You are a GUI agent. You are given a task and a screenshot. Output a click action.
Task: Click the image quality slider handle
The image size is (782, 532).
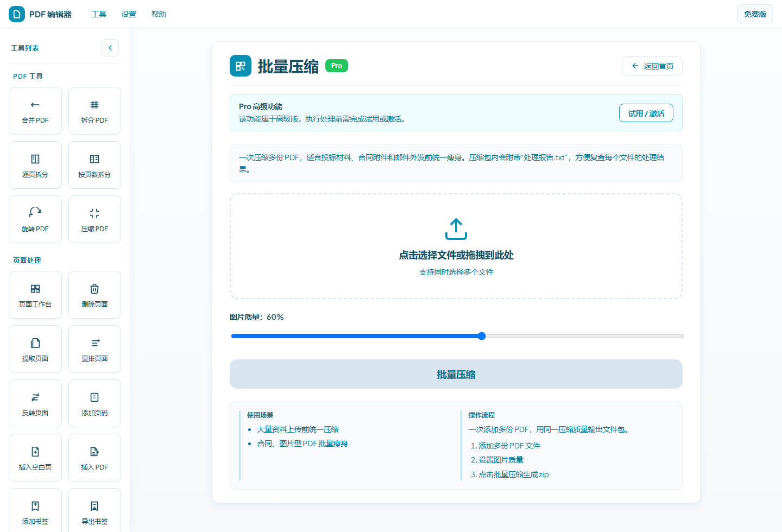[482, 336]
